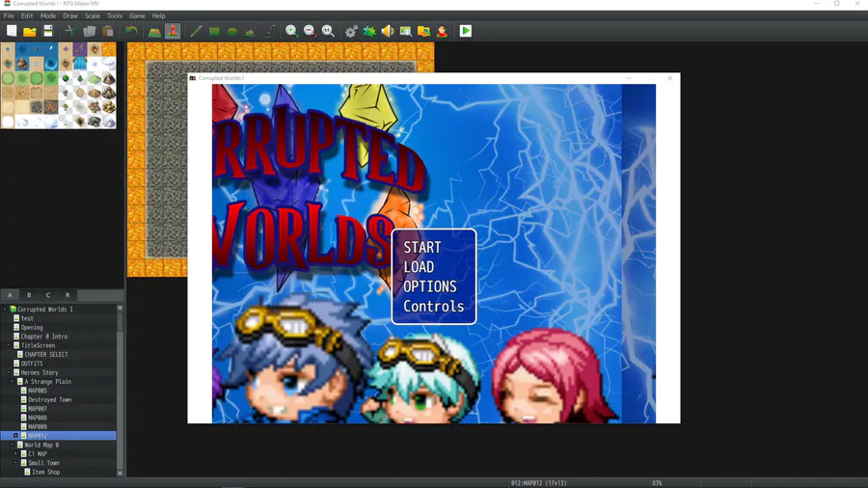Select the OUTFITS map in tree
868x488 pixels.
[32, 364]
